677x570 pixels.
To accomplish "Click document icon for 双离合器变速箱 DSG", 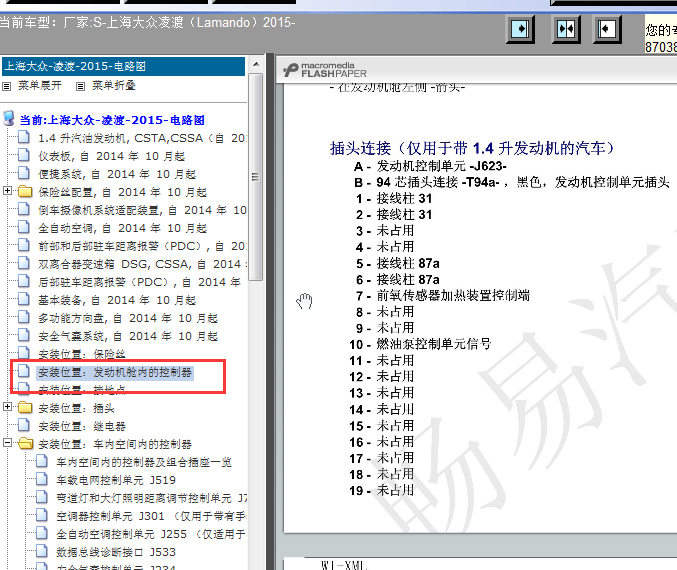I will pos(24,263).
